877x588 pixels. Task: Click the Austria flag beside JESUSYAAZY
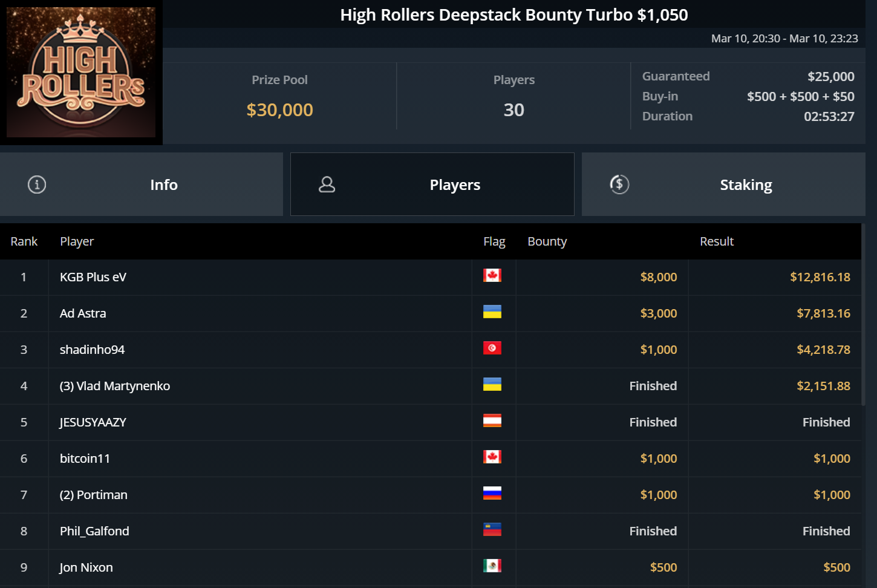pyautogui.click(x=492, y=421)
